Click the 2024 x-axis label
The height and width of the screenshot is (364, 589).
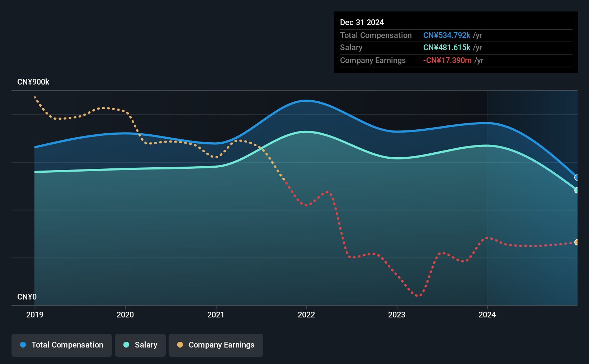pos(487,315)
